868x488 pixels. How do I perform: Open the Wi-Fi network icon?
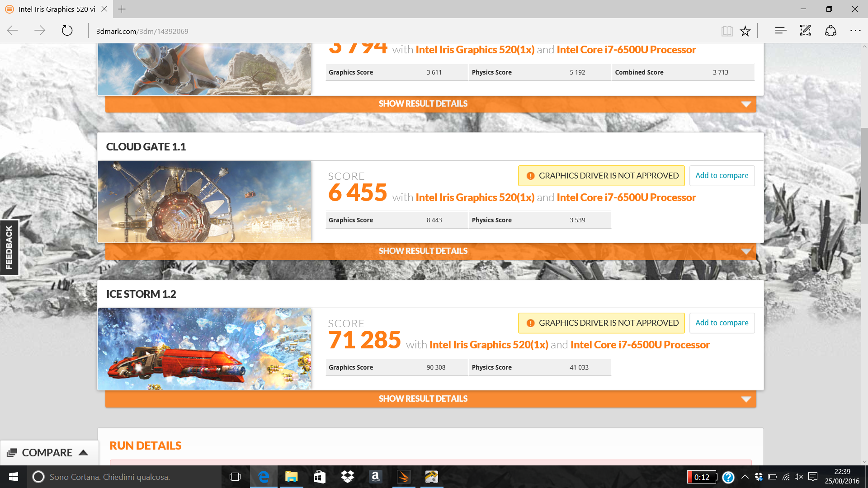pos(786,477)
